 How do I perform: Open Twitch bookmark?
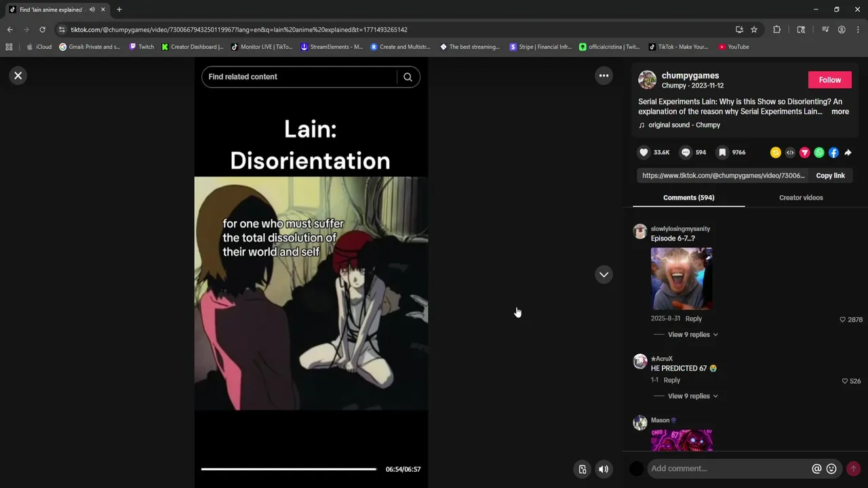142,47
